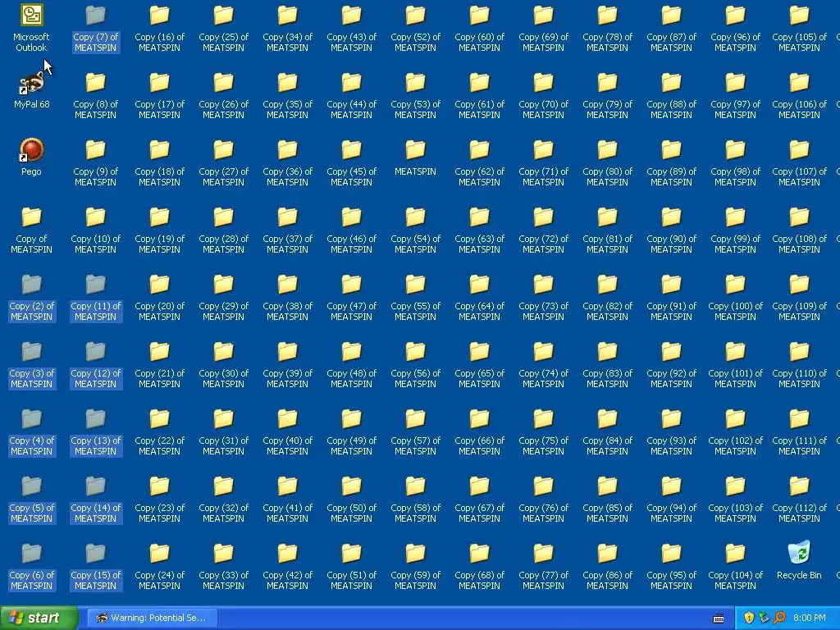Select folder 'Copy (87) of MEATSPIN'
Viewport: 840px width, 630px height.
point(671,28)
